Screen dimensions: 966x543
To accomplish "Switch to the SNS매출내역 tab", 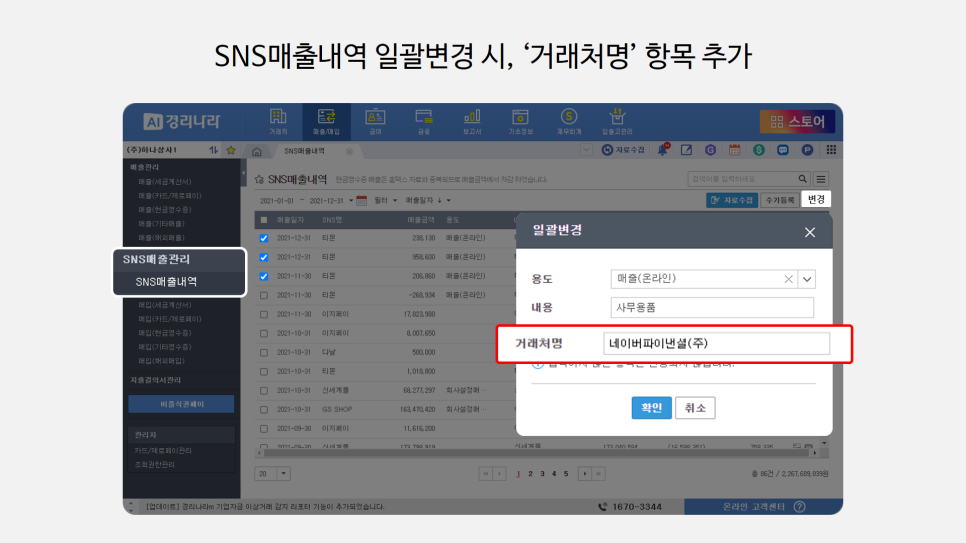I will pyautogui.click(x=304, y=151).
